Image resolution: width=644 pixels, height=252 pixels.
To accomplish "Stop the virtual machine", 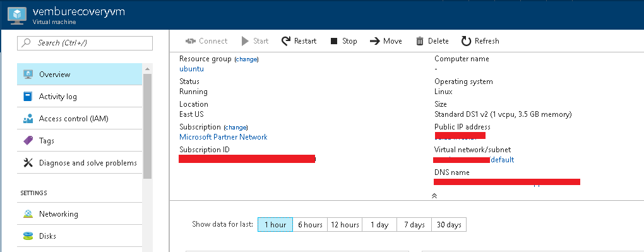I will point(343,41).
